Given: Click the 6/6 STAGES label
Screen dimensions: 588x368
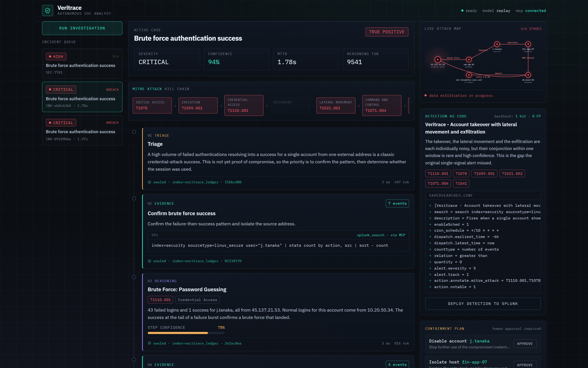Looking at the screenshot, I should 531,29.
